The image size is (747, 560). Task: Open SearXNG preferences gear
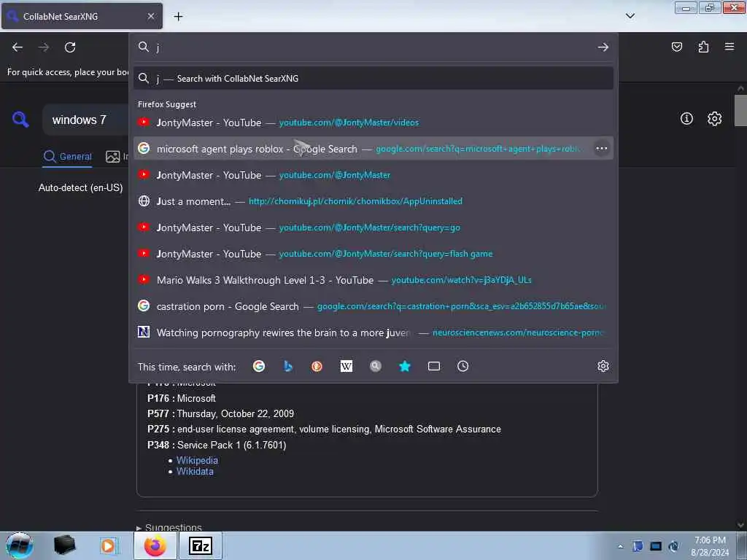pos(714,119)
